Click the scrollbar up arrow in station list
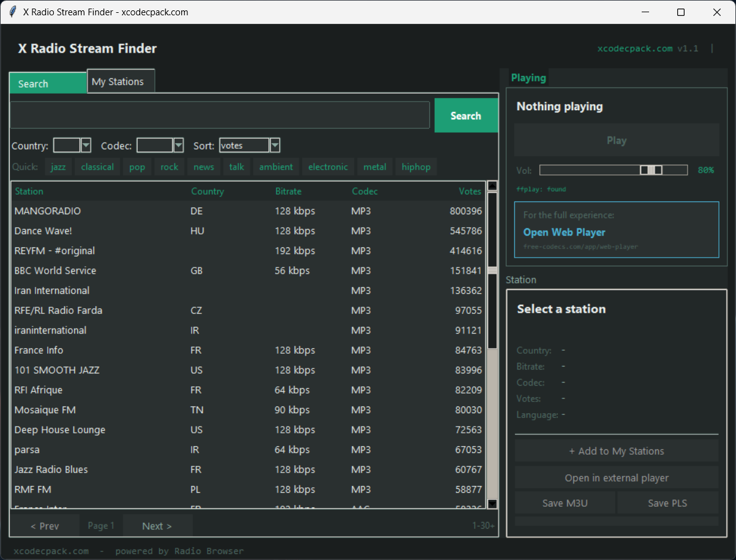 pos(492,187)
